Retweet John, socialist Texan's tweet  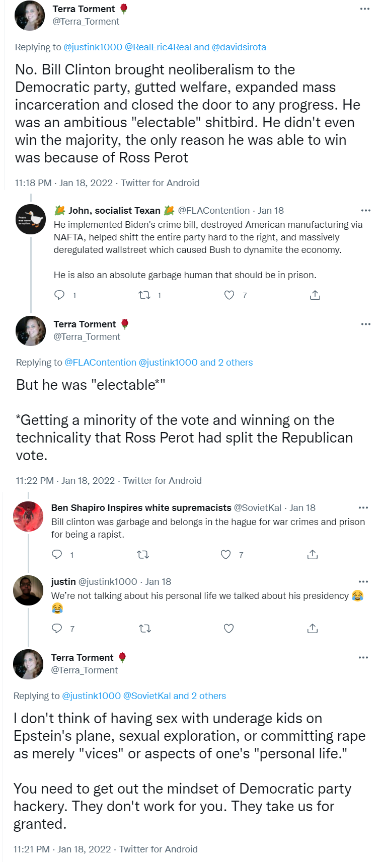144,295
